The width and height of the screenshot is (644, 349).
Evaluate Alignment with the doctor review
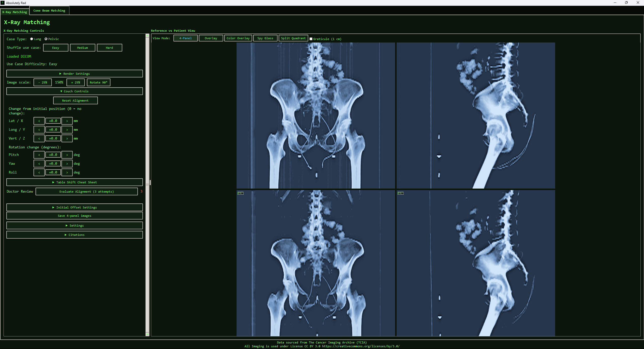(x=86, y=191)
